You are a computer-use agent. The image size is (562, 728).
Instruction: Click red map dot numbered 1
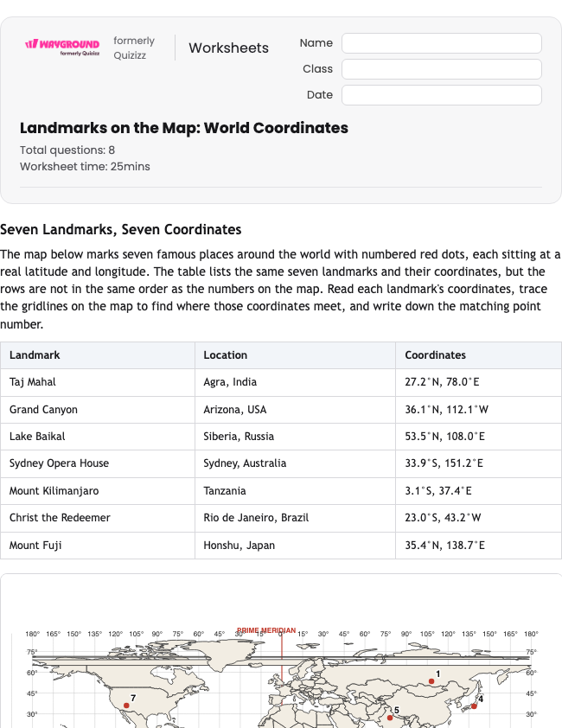pos(431,681)
